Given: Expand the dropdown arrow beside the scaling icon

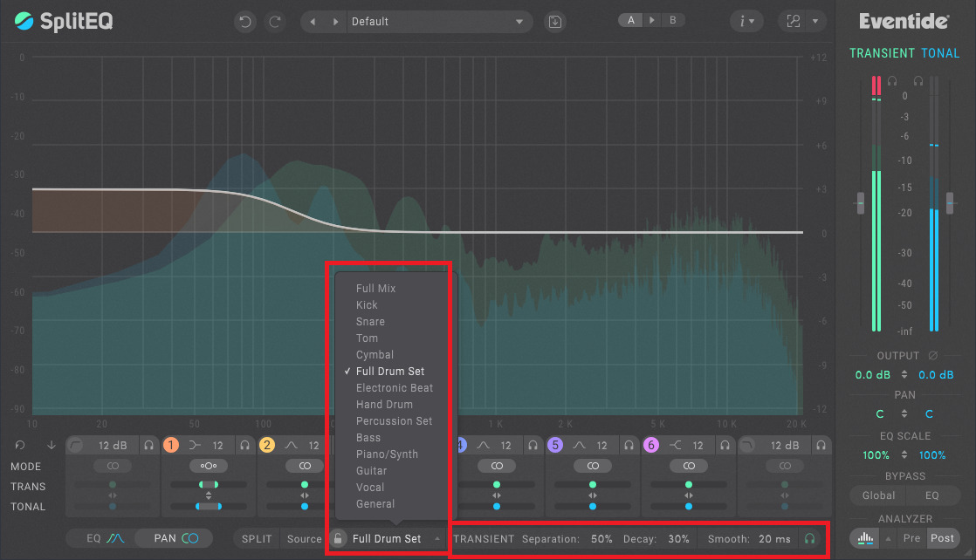Looking at the screenshot, I should coord(815,21).
